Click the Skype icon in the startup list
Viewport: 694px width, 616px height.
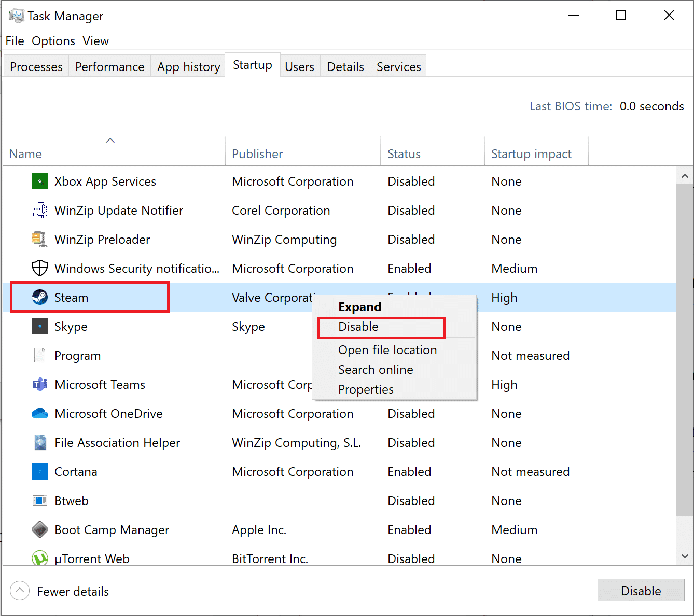tap(40, 326)
